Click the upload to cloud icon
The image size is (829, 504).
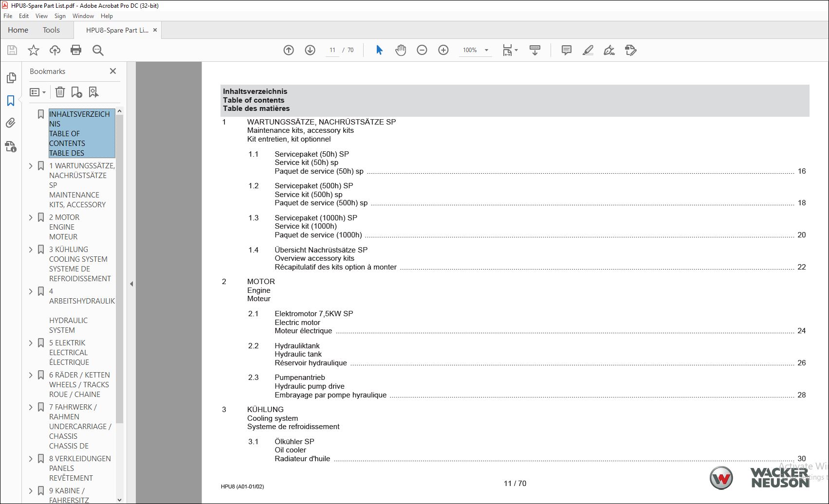click(55, 50)
